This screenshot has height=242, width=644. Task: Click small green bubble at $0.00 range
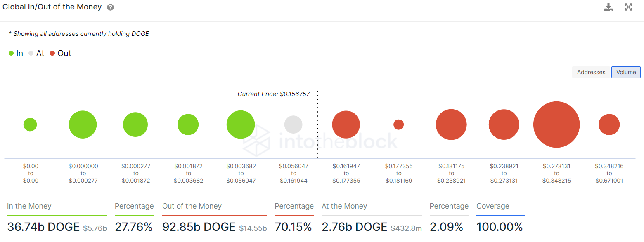30,125
